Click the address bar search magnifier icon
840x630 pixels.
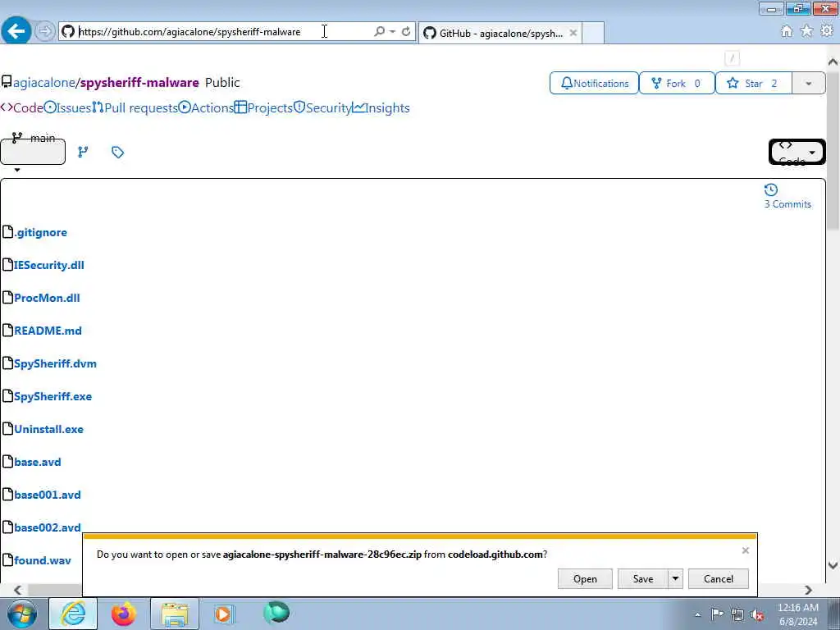pos(379,32)
